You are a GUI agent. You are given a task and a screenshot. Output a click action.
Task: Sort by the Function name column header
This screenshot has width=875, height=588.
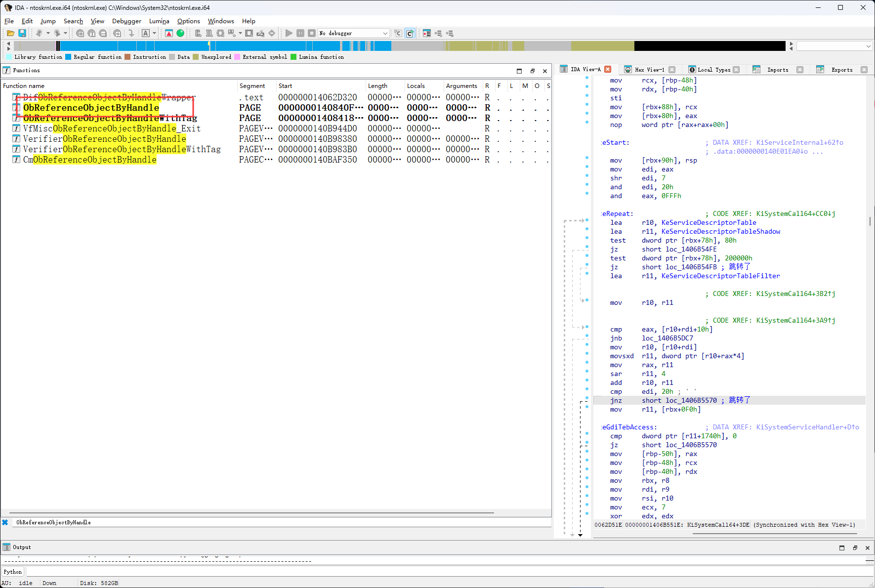[119, 85]
